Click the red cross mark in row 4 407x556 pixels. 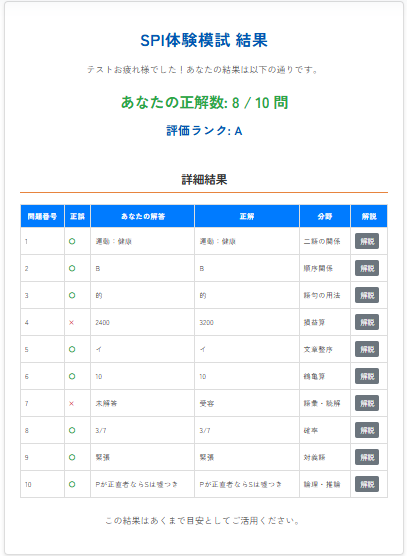click(x=72, y=322)
